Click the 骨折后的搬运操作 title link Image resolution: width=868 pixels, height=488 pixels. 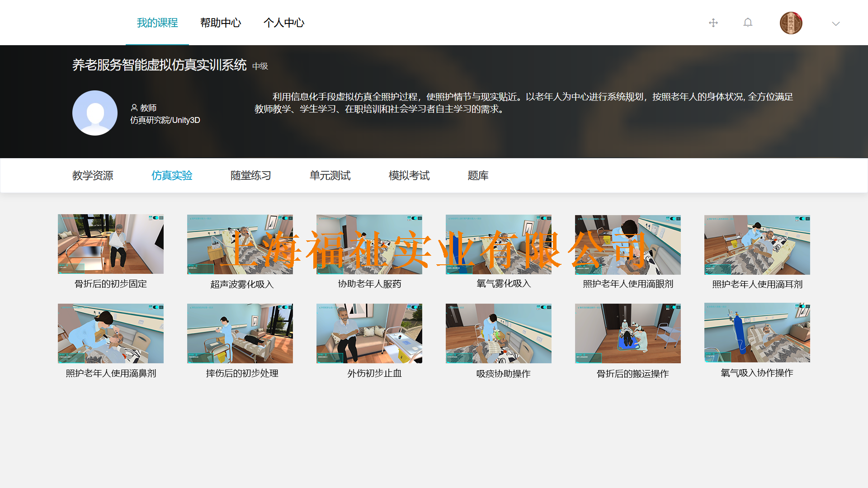pos(632,374)
